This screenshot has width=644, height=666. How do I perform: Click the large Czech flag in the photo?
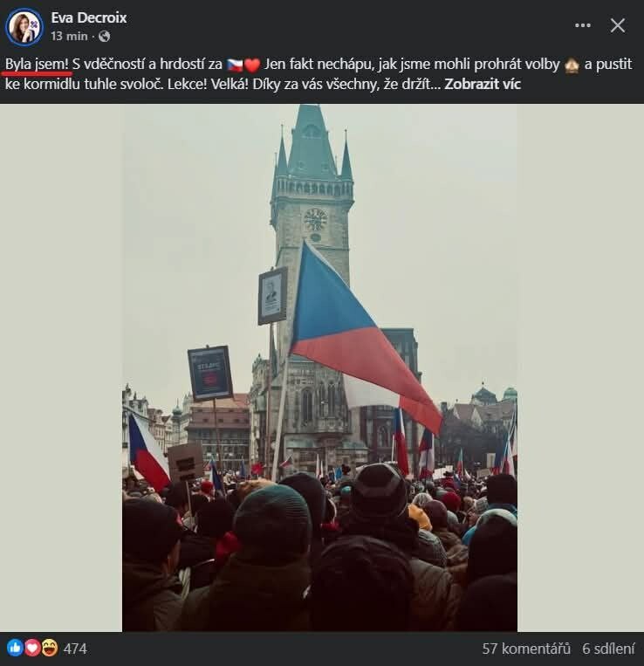tap(365, 335)
